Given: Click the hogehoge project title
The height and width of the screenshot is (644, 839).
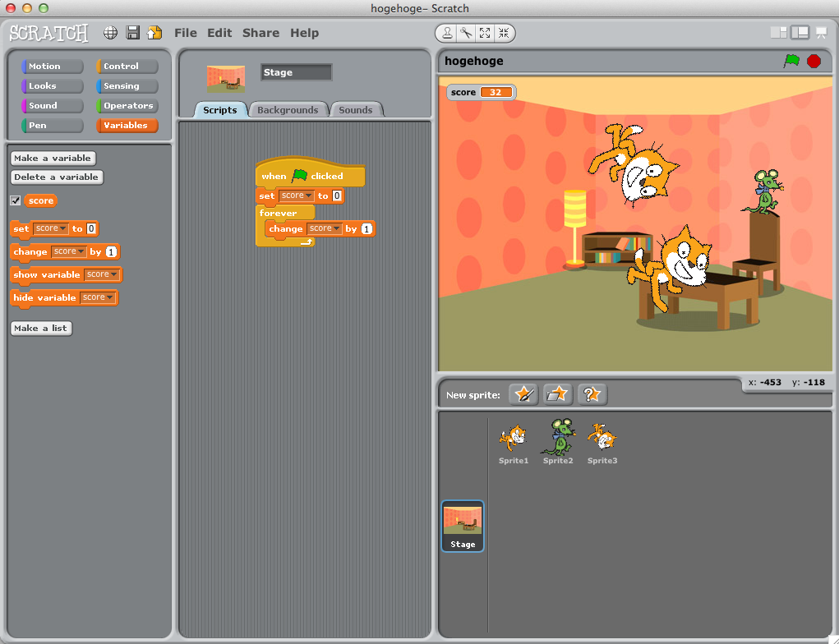Looking at the screenshot, I should tap(473, 61).
